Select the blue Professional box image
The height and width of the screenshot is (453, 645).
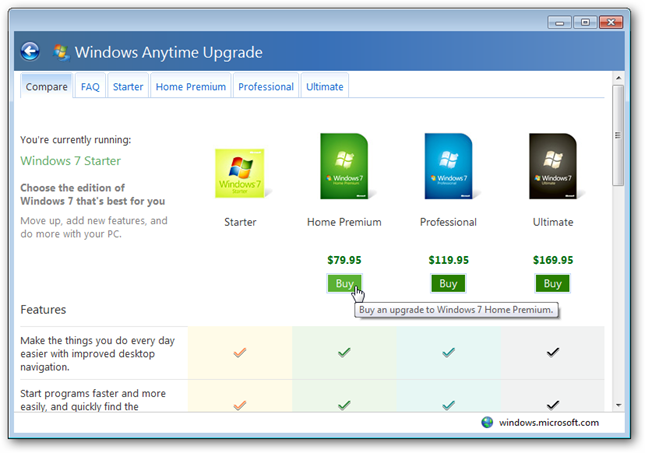[452, 166]
